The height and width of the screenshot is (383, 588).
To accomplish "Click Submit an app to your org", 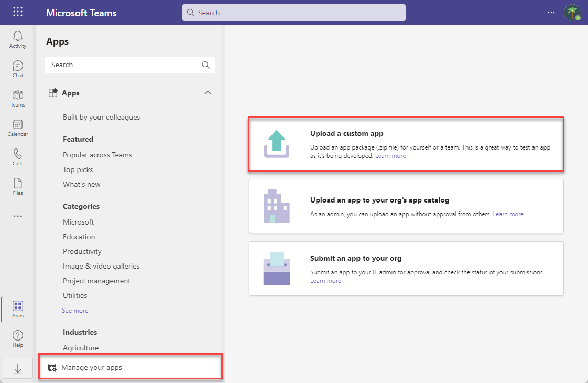I will 355,258.
